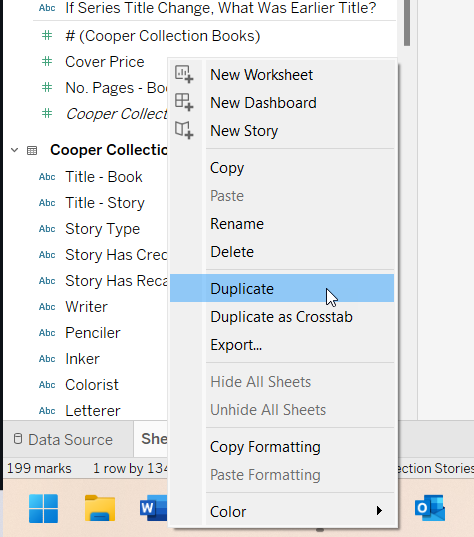Click the number icon beside # (Cooper Collection Books)
The image size is (474, 537).
point(47,36)
